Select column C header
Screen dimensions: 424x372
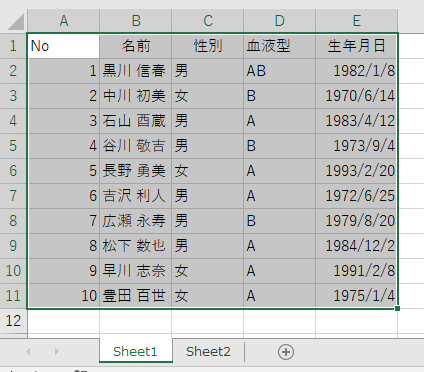click(x=208, y=21)
